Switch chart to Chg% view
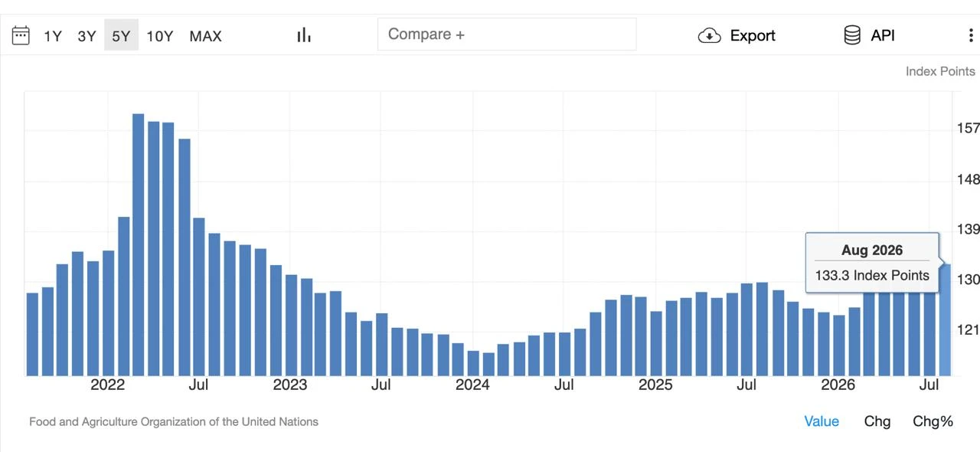Image resolution: width=980 pixels, height=452 pixels. coord(933,421)
